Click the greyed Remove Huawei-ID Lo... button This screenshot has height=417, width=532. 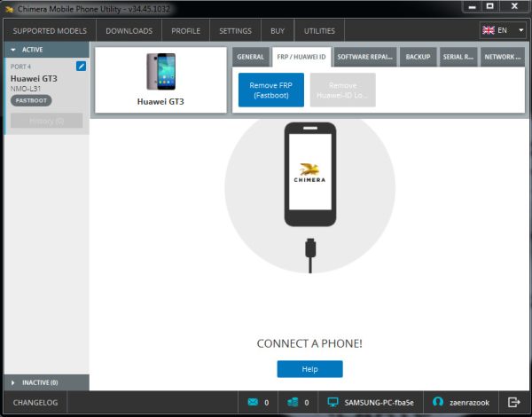(x=342, y=90)
